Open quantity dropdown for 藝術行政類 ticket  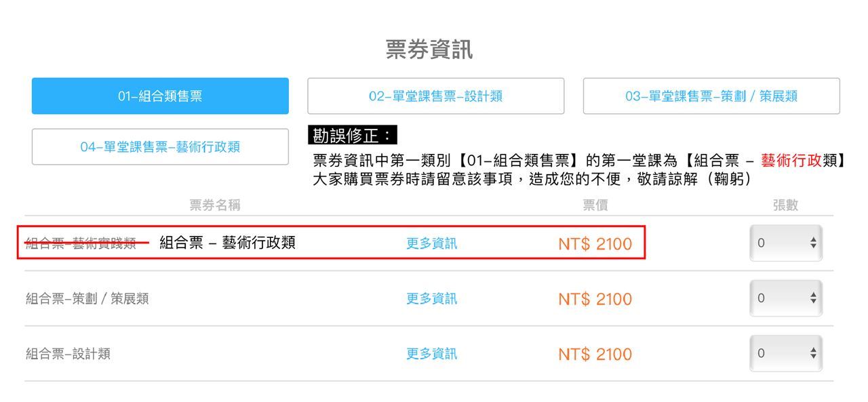point(786,243)
